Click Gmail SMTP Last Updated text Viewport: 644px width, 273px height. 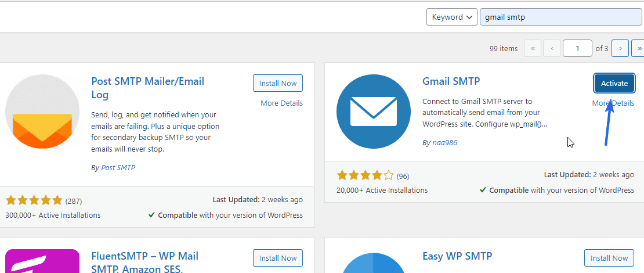[x=589, y=175]
